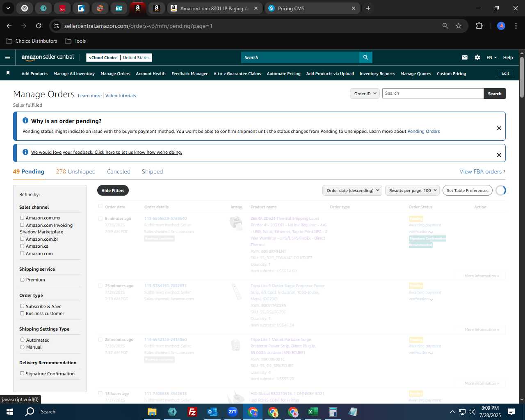Switch to the Shipped orders tab
The width and height of the screenshot is (525, 420).
(152, 171)
